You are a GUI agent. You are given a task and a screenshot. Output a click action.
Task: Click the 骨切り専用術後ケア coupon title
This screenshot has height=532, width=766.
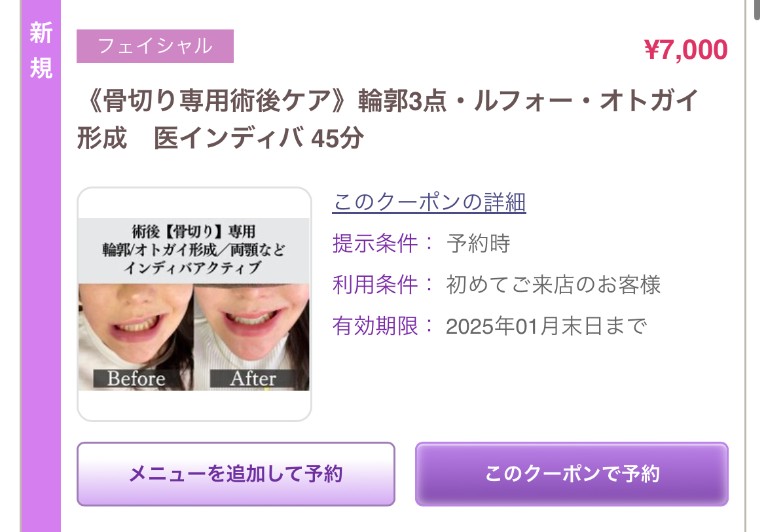(x=388, y=119)
